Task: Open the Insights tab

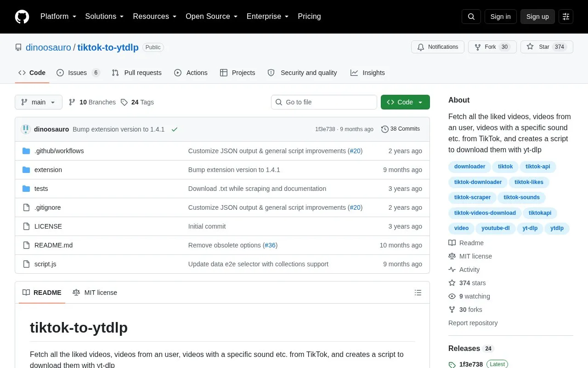Action: click(367, 73)
